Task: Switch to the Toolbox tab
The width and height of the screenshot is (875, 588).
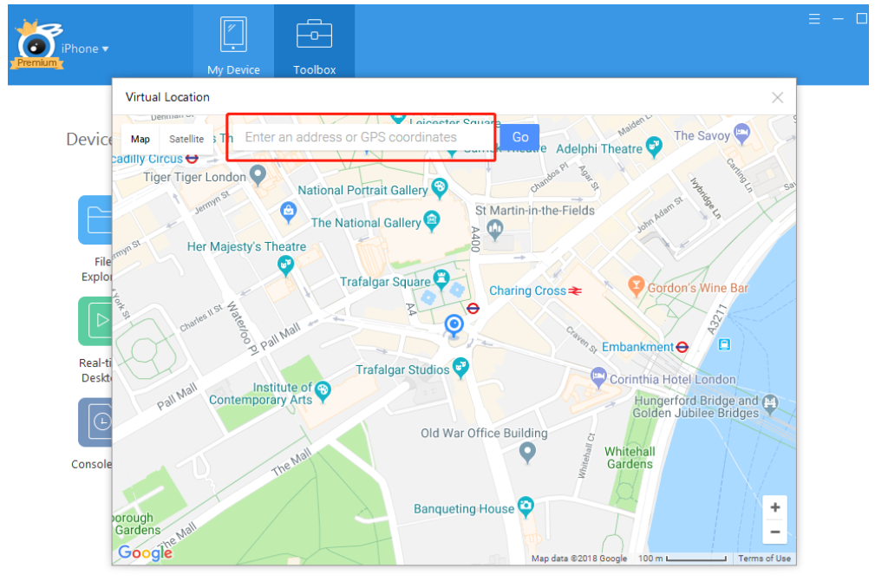Action: click(314, 44)
